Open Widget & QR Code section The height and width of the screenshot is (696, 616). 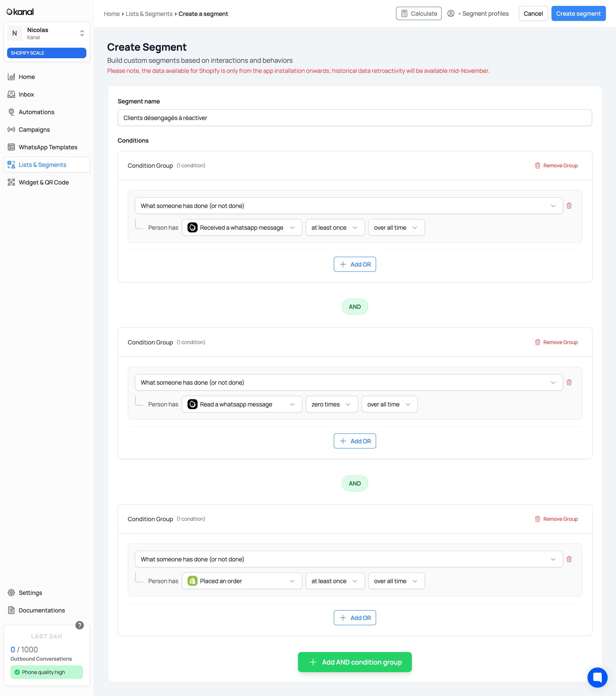tap(44, 183)
